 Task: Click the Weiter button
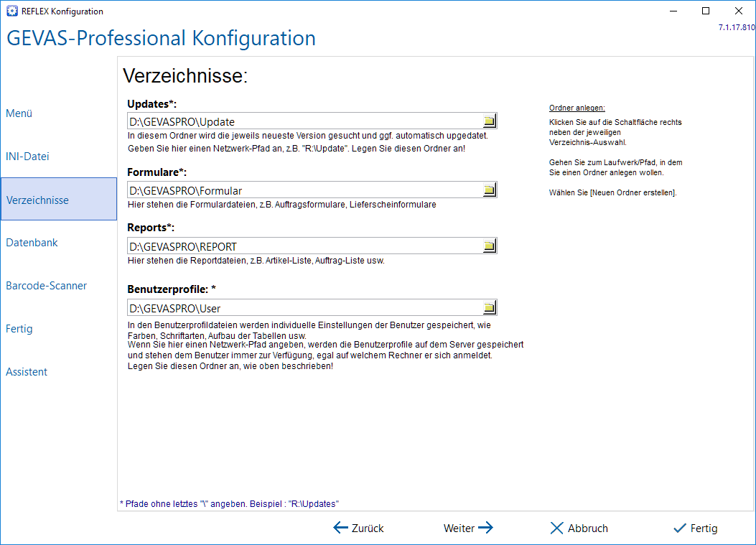click(x=468, y=528)
